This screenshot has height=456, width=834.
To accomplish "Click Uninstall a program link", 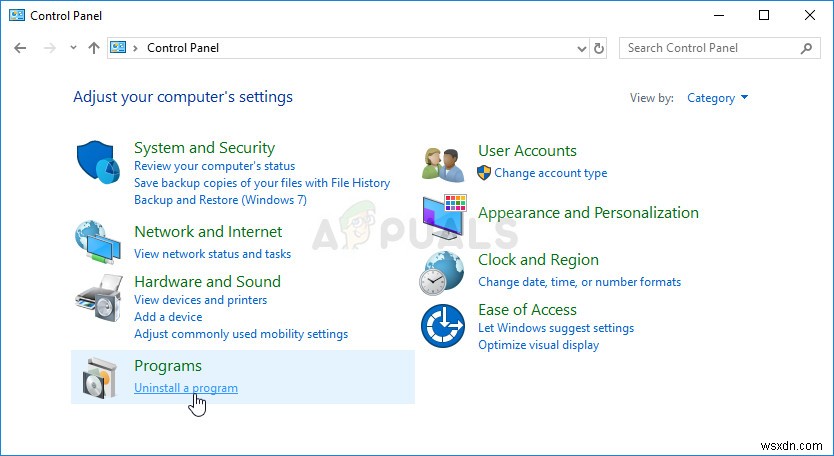I will click(186, 388).
